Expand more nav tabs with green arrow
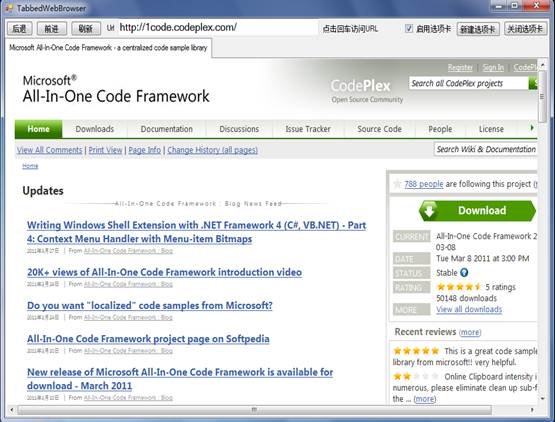The height and width of the screenshot is (422, 555). (x=532, y=128)
